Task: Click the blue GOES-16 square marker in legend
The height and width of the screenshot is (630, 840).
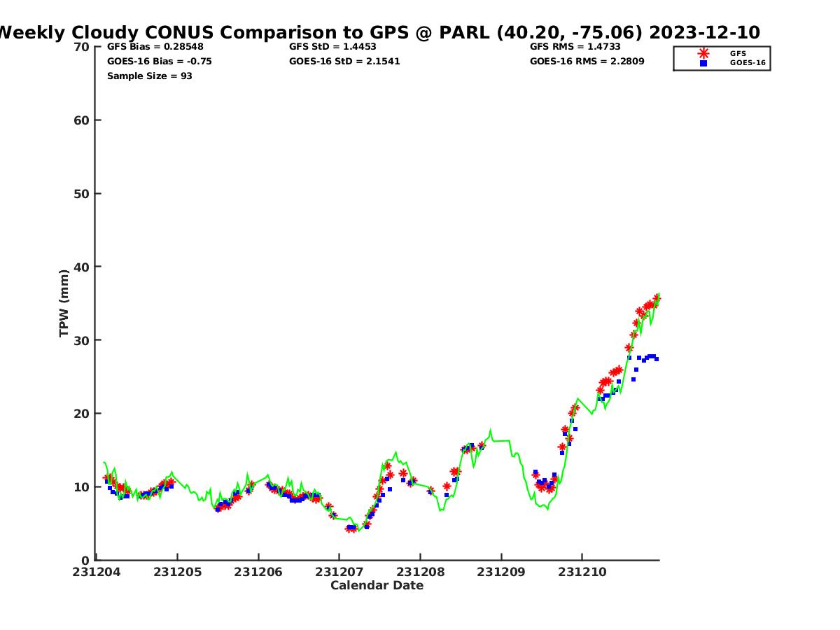Action: coord(703,63)
